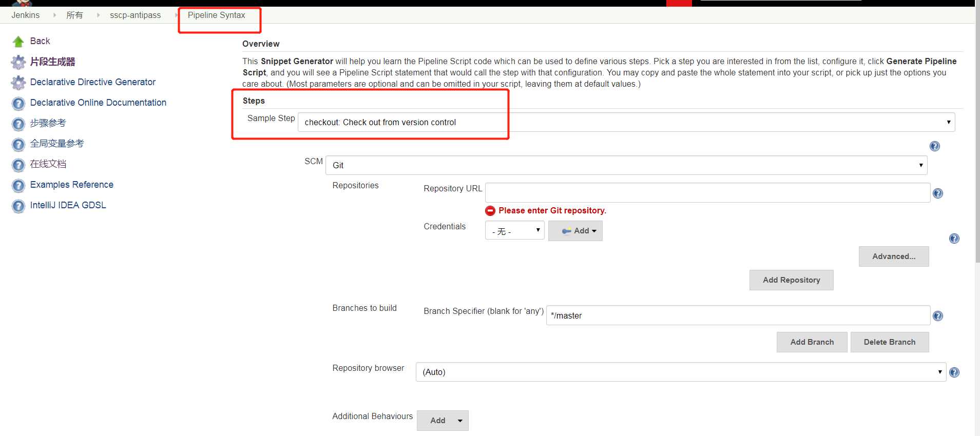Image resolution: width=980 pixels, height=436 pixels.
Task: Click the sscp-antipass breadcrumb
Action: point(135,15)
